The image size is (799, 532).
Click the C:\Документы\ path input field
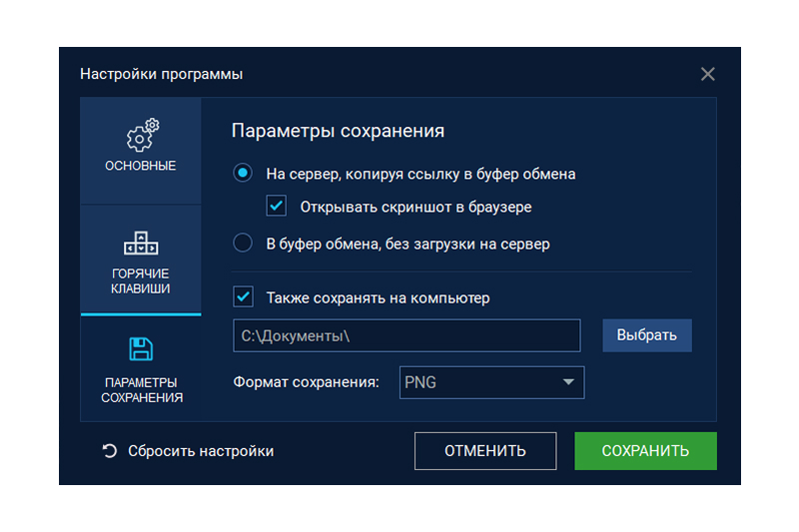pyautogui.click(x=405, y=336)
